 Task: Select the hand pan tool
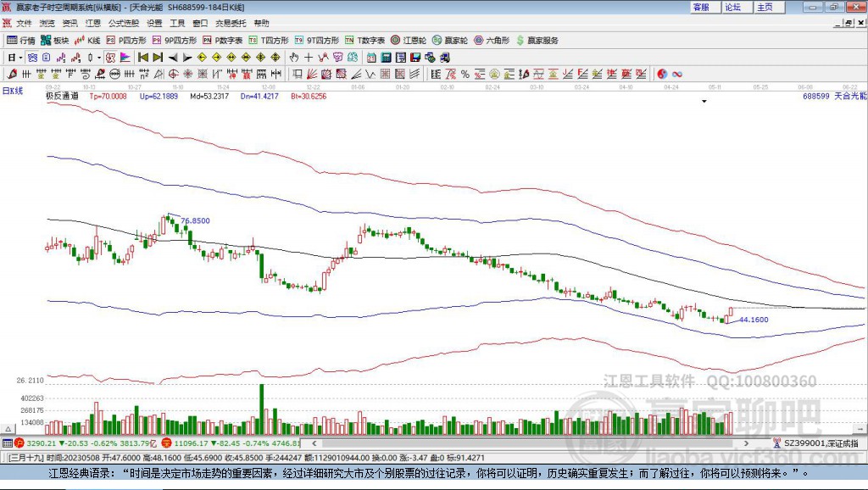[x=294, y=58]
